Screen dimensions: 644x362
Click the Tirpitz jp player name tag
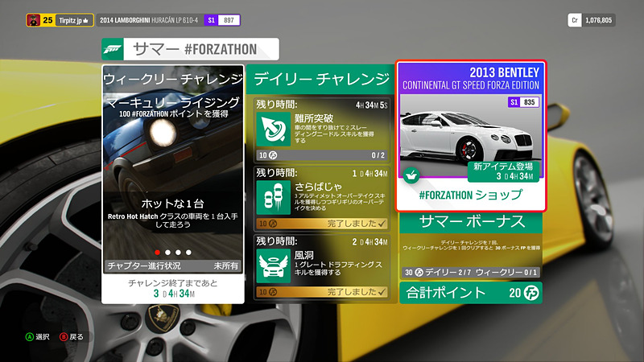click(74, 20)
